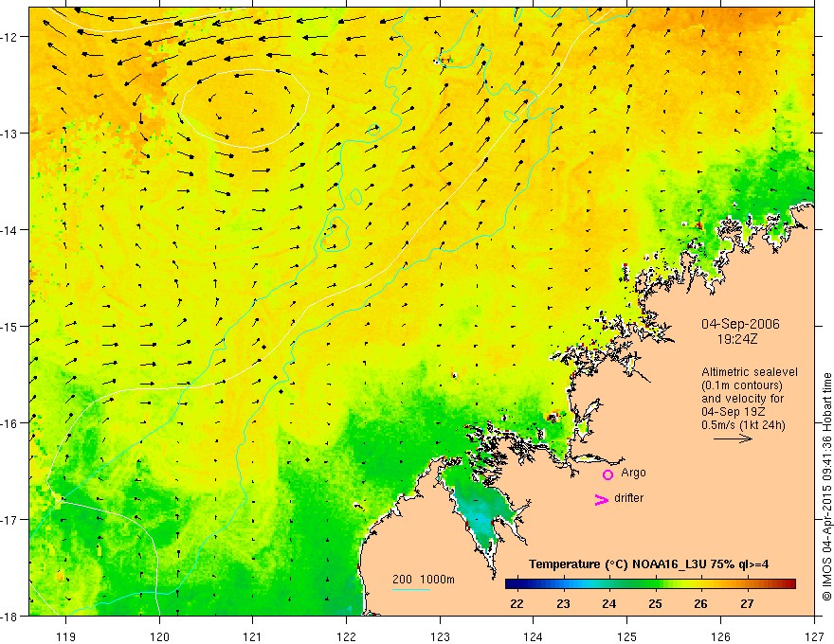This screenshot has height=644, width=834.
Task: Click the longitude axis label 122
Action: point(346,636)
